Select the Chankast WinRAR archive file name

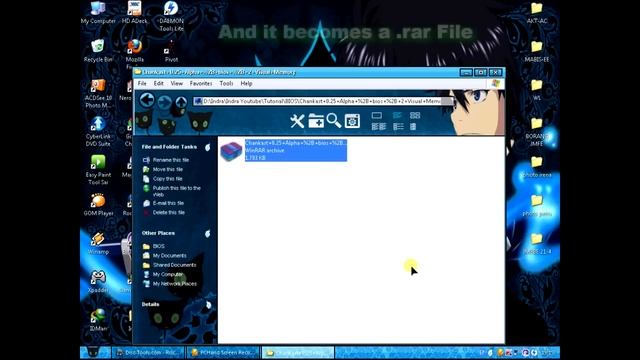[x=296, y=143]
